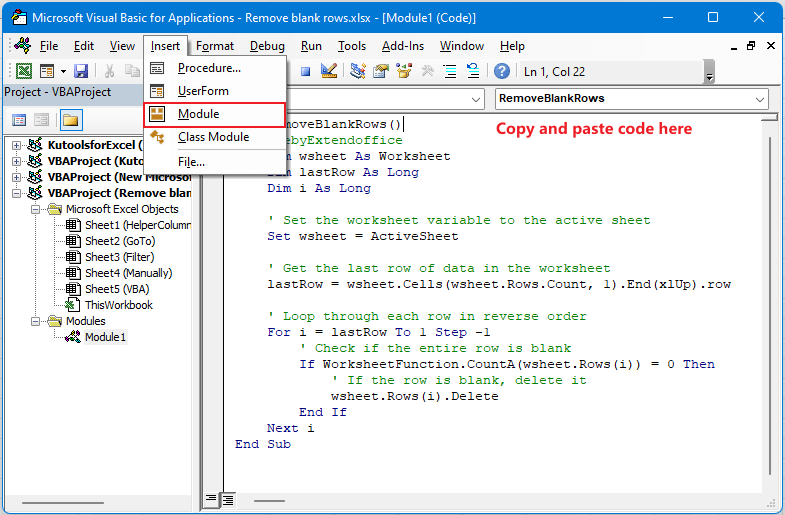The height and width of the screenshot is (515, 785).
Task: Open the File menu
Action: (49, 46)
